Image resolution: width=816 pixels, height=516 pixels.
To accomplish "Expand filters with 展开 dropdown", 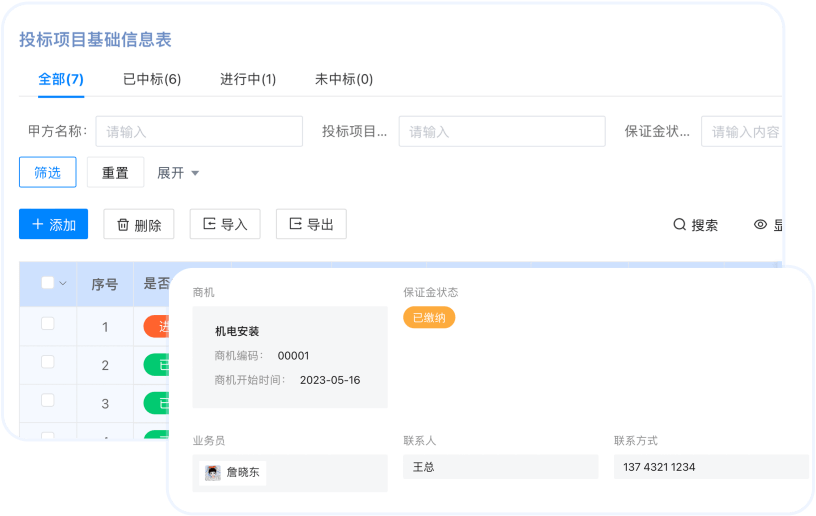I will (x=178, y=173).
